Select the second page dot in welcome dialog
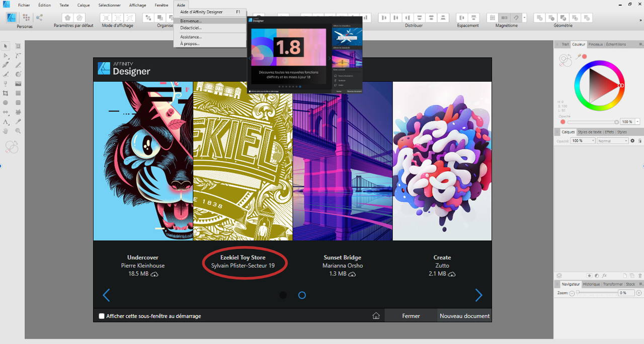 pos(302,295)
